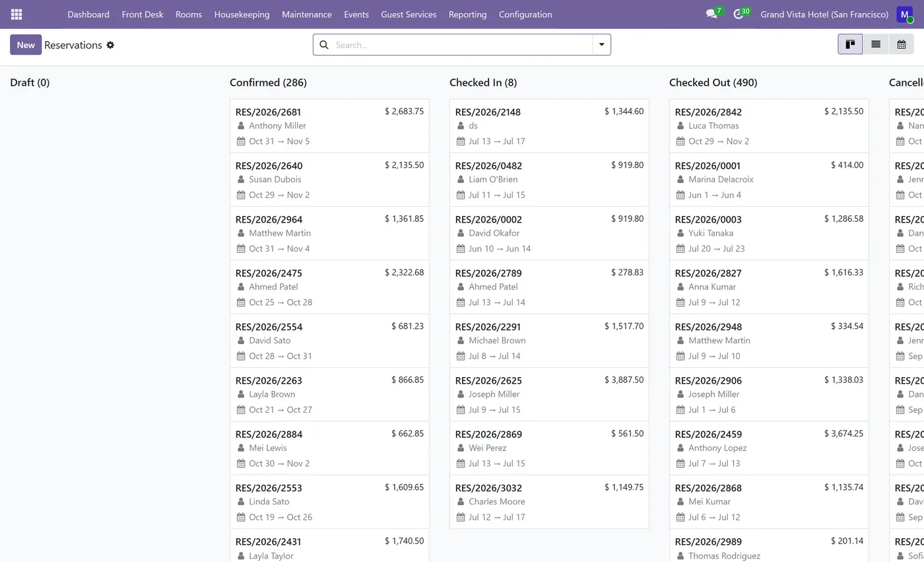924x562 pixels.
Task: Open the Reporting menu
Action: pyautogui.click(x=467, y=14)
